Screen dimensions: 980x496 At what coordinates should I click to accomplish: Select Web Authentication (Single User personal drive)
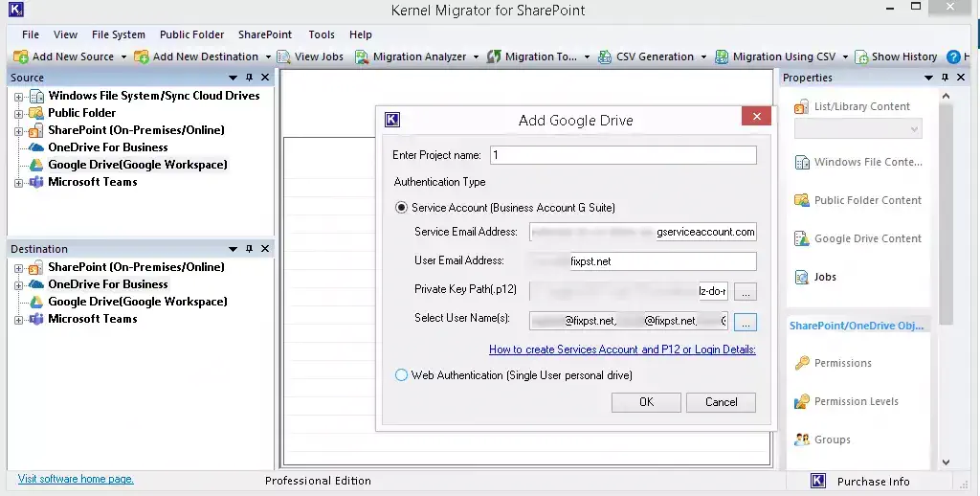click(401, 375)
